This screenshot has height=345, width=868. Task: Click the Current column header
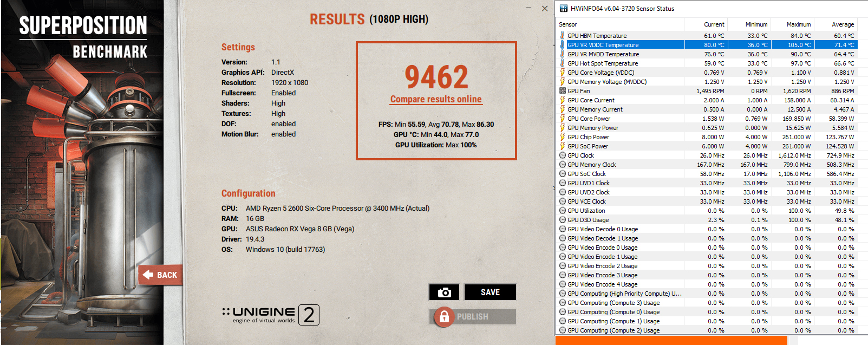706,24
